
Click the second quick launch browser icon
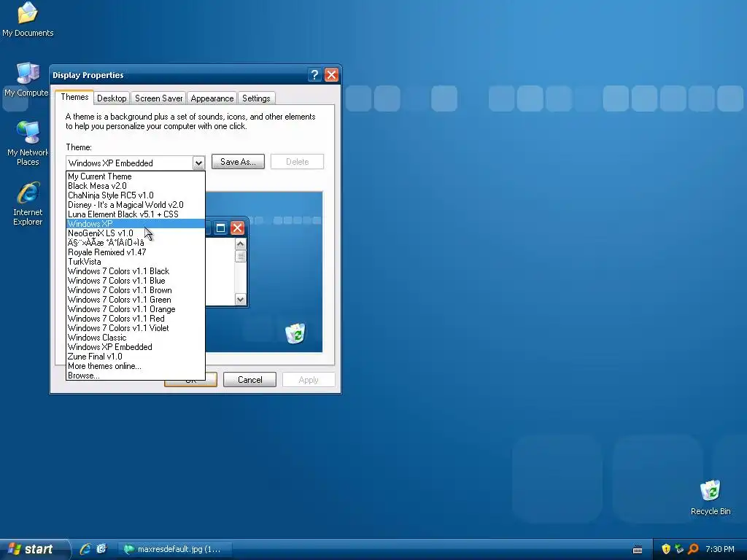pyautogui.click(x=101, y=549)
